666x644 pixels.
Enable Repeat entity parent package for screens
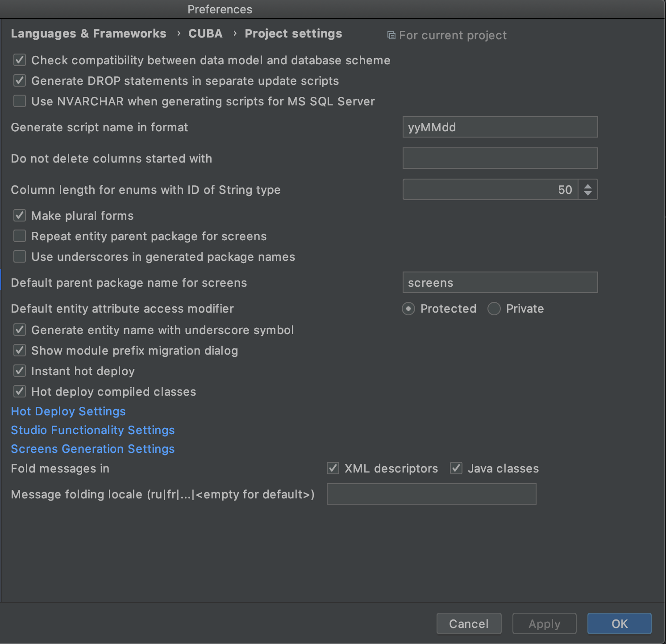20,236
